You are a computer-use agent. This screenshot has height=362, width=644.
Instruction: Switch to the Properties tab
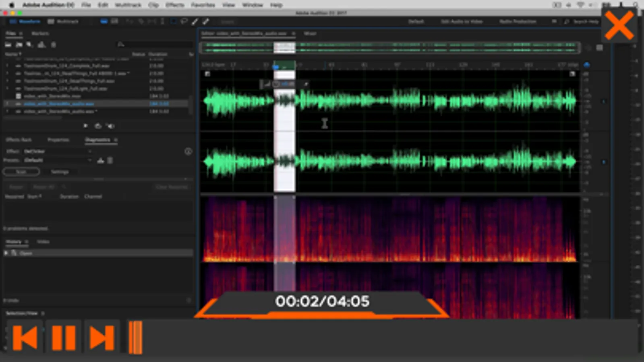(x=58, y=140)
